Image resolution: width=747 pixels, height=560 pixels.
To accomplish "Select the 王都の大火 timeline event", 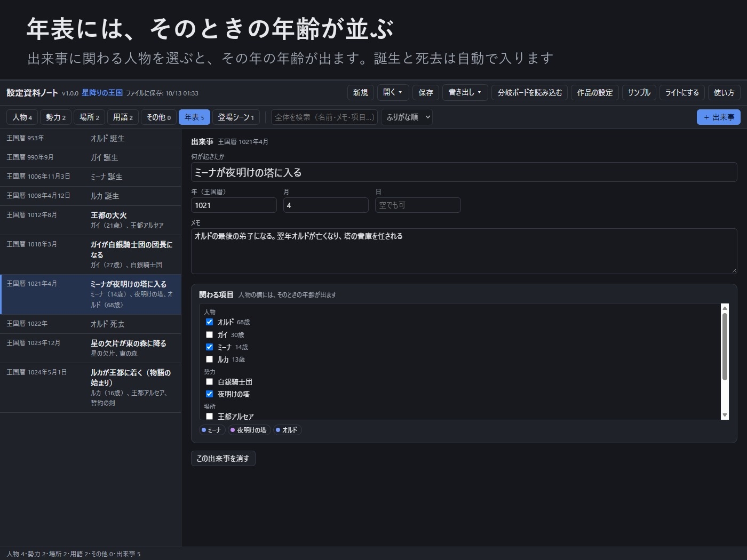I will click(x=91, y=220).
